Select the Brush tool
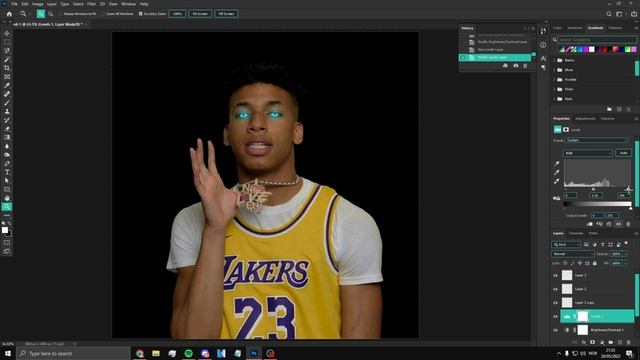 click(x=7, y=102)
